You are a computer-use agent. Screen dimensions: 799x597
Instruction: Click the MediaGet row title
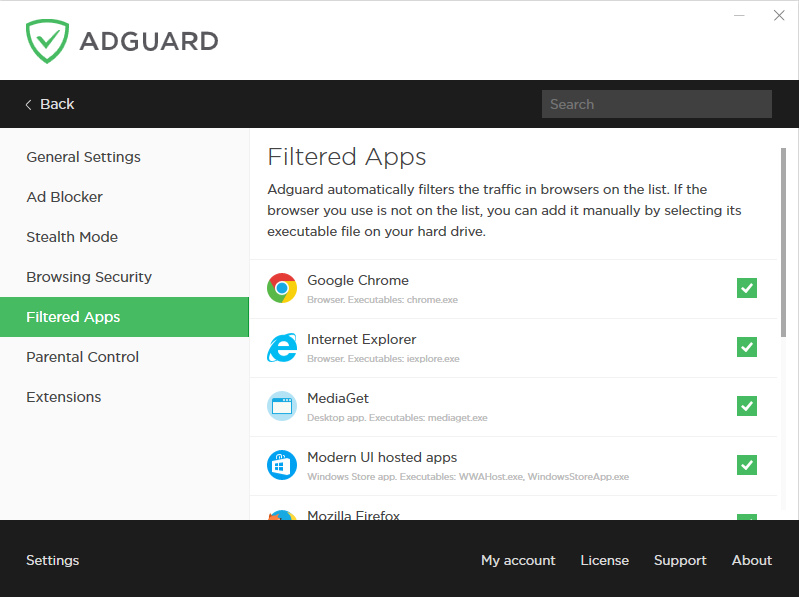[x=338, y=398]
